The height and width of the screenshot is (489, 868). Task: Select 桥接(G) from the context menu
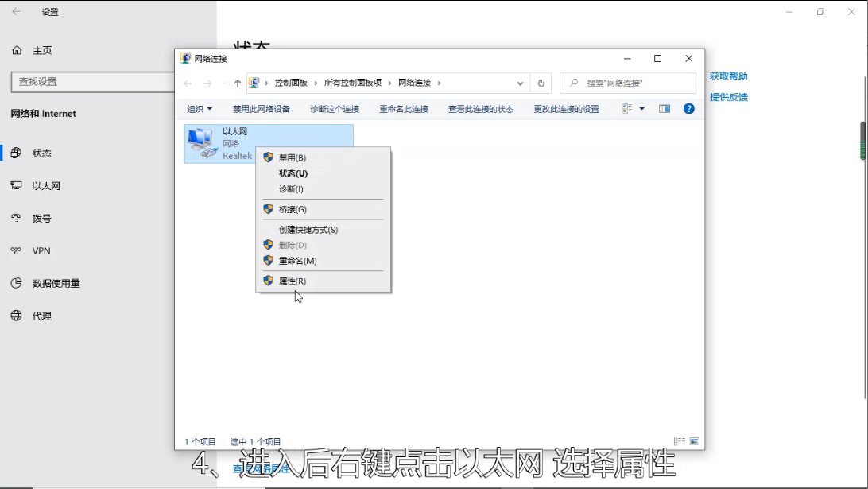pyautogui.click(x=324, y=209)
